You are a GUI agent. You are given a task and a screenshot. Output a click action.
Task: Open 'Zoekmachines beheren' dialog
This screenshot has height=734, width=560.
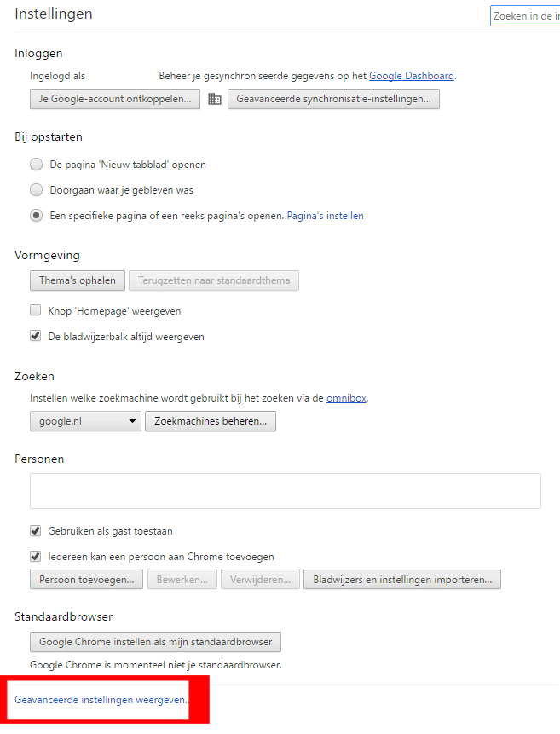tap(210, 420)
